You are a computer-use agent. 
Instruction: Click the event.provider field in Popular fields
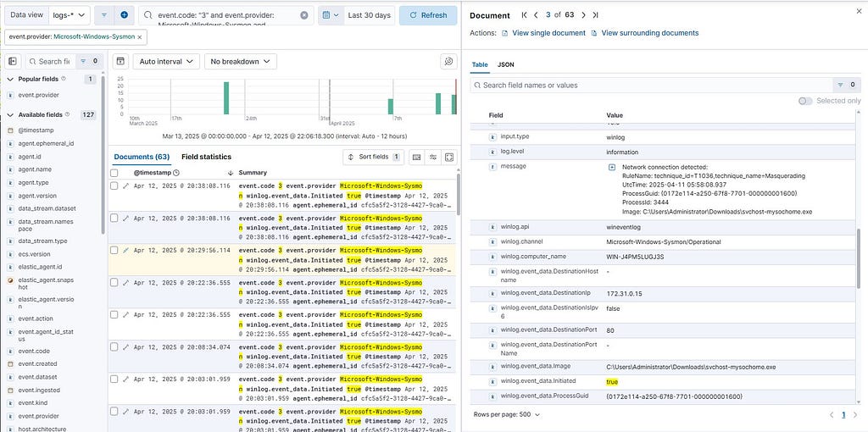tap(38, 95)
